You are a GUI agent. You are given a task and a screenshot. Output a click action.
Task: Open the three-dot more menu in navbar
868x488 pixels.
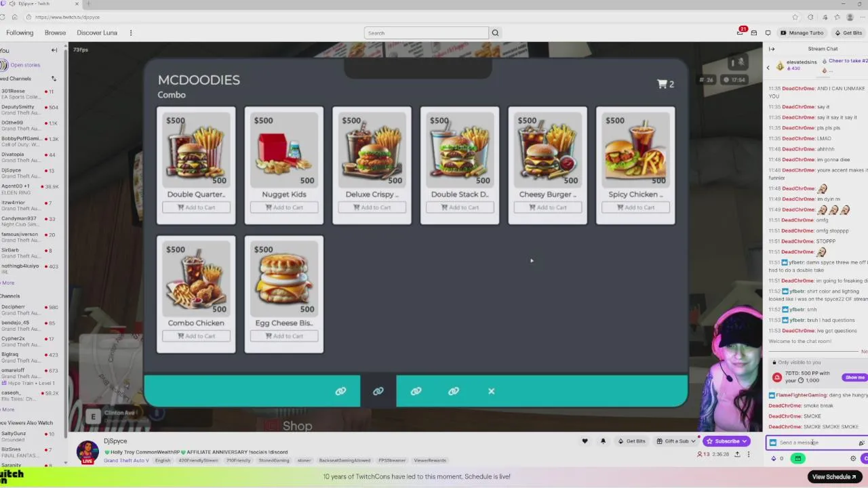point(131,33)
